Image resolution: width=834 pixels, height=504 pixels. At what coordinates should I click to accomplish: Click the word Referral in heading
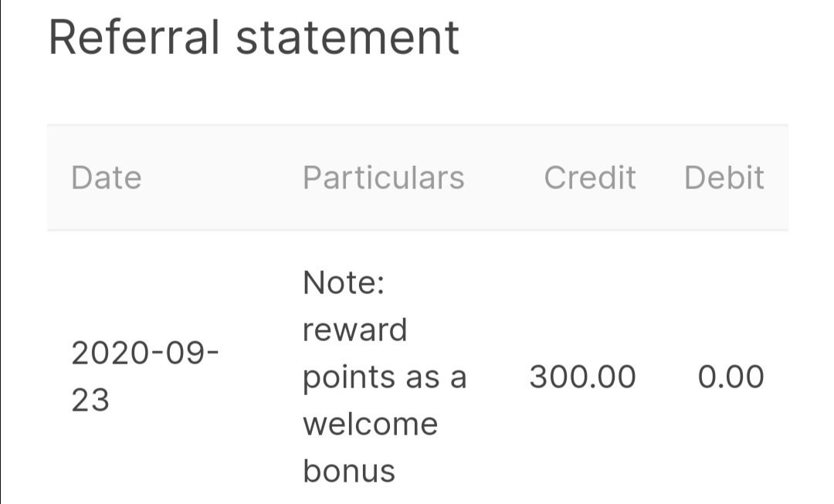[x=135, y=37]
